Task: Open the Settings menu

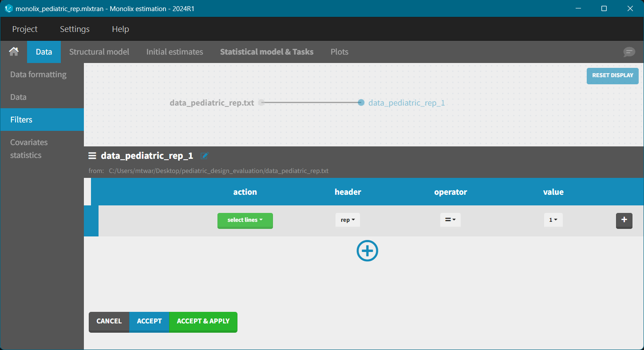Action: [75, 29]
